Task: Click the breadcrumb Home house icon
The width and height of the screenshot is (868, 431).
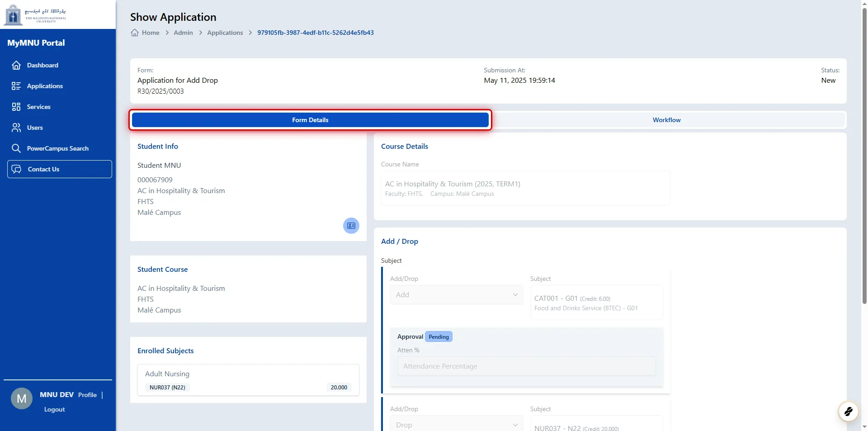Action: (135, 33)
